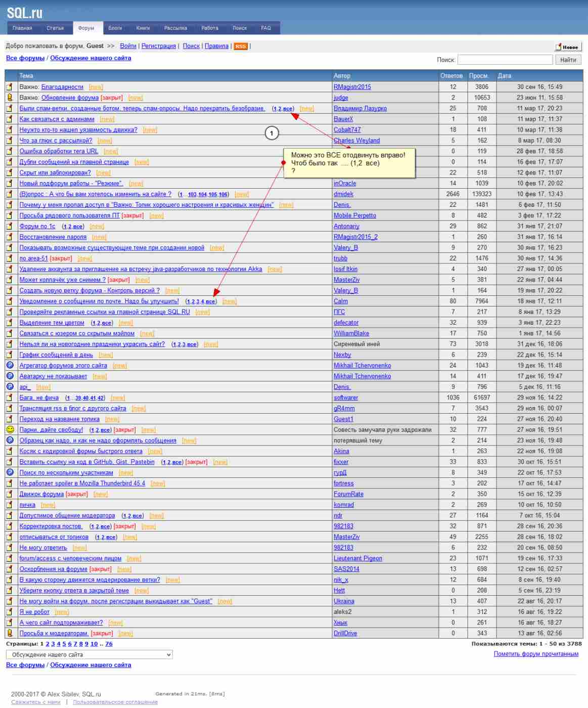588x708 pixels.
Task: Click the Войти login link
Action: 128,46
